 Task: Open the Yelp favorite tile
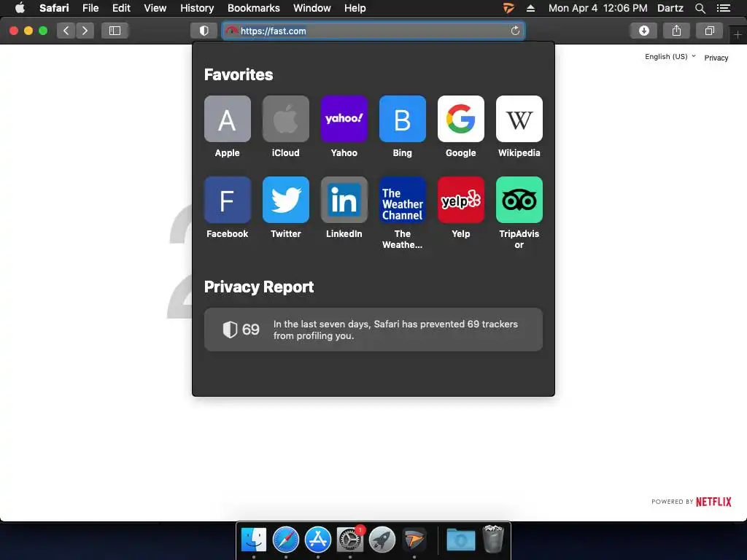(461, 200)
